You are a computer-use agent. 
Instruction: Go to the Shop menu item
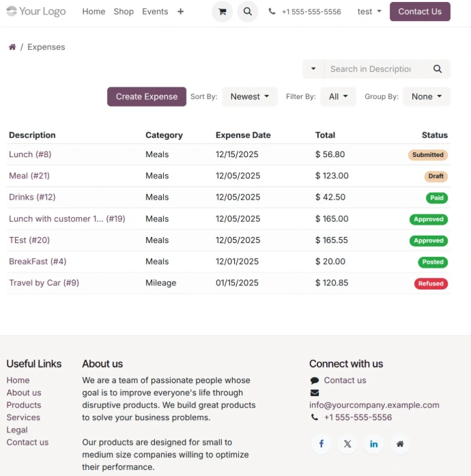pyautogui.click(x=124, y=12)
